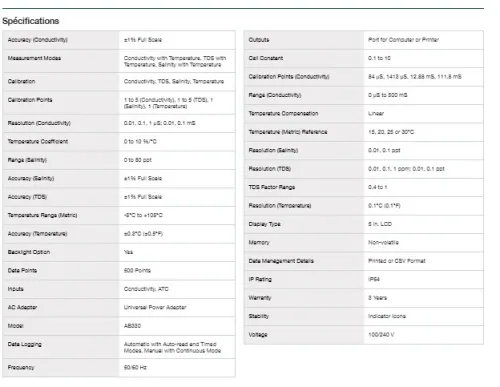The height and width of the screenshot is (387, 500).
Task: Click the value "Printed or CSV Format"
Action: 397,261
